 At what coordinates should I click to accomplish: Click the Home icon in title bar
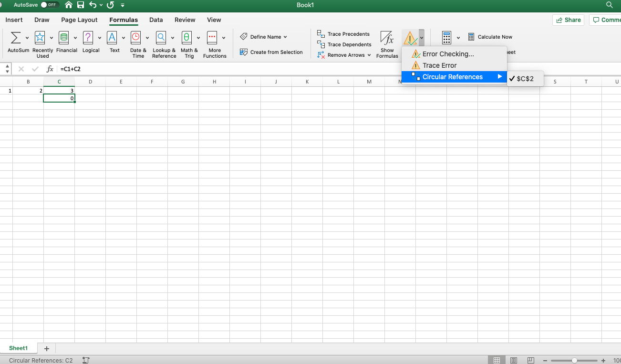tap(69, 5)
